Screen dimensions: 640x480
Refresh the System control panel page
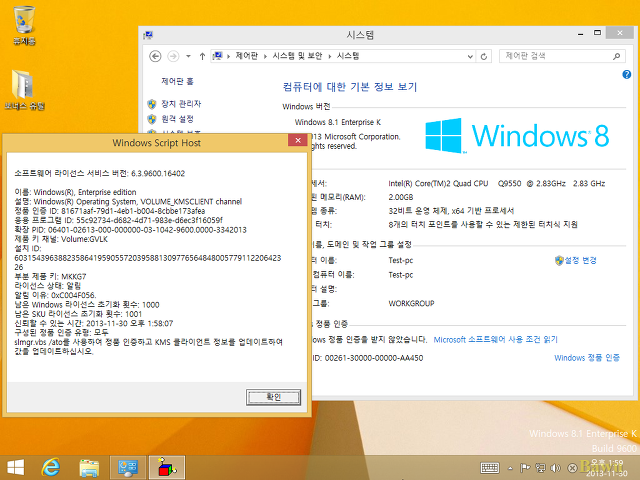[484, 56]
